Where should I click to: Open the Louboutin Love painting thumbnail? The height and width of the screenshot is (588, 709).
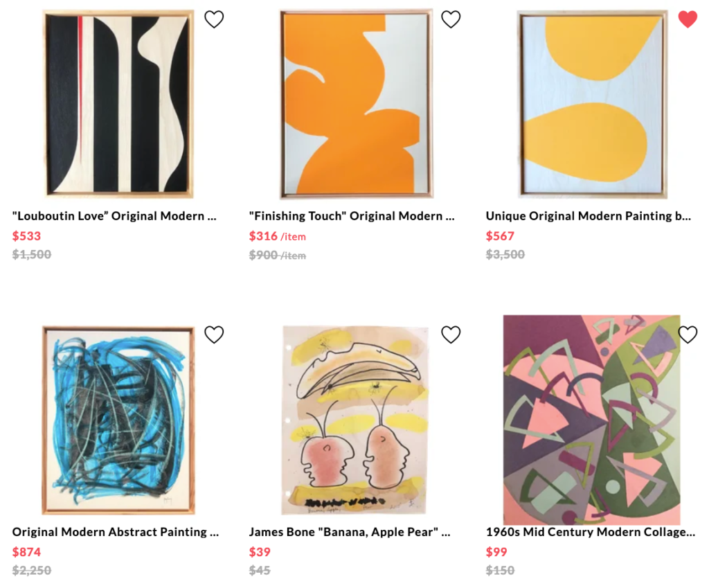tap(119, 104)
